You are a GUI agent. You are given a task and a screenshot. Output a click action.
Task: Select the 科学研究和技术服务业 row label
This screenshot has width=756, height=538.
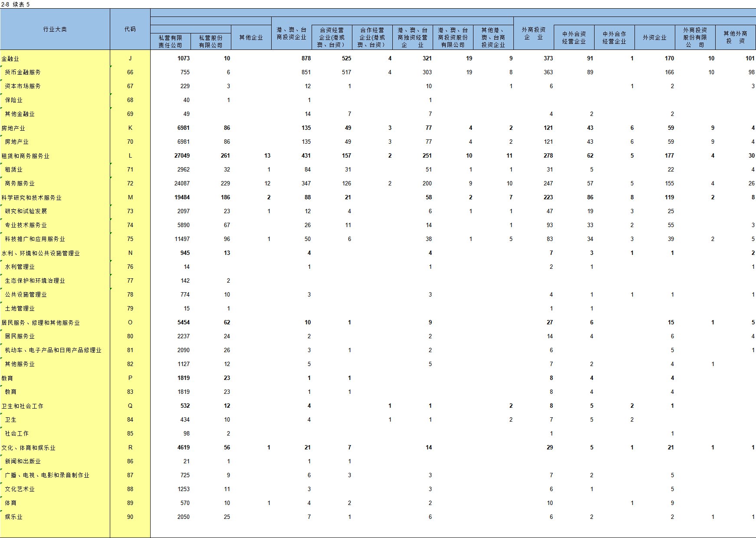pos(32,198)
